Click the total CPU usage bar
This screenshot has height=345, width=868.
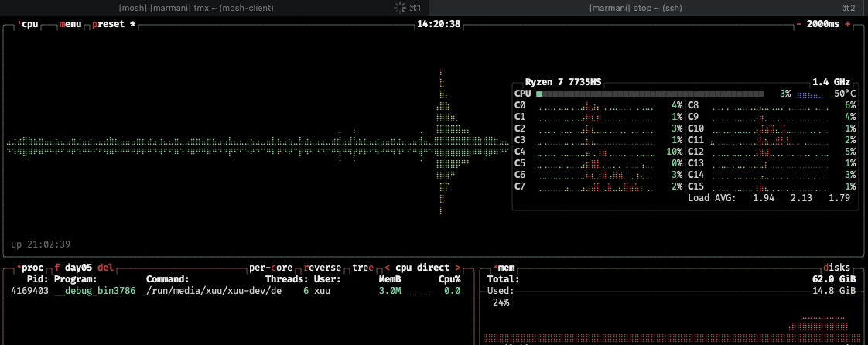click(650, 94)
